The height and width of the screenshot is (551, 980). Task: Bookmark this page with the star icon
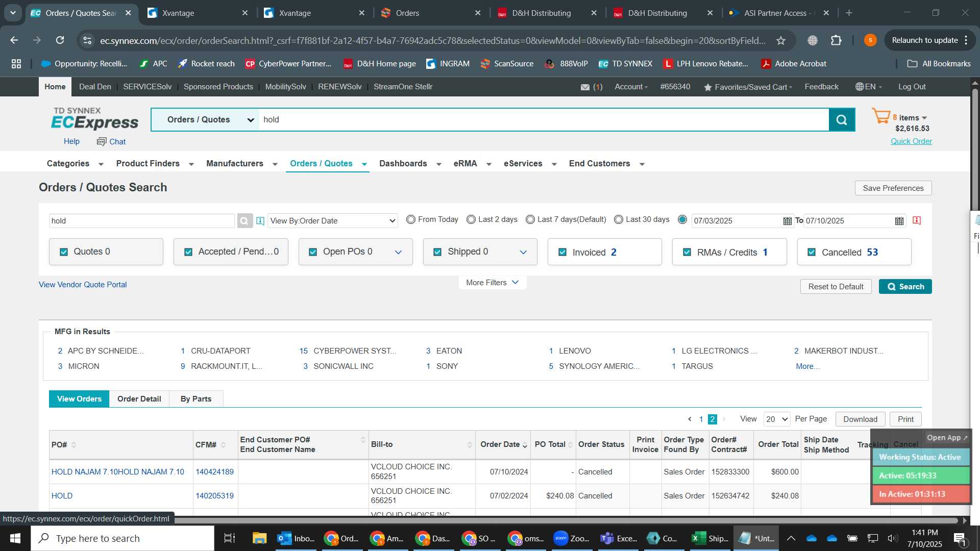[780, 40]
